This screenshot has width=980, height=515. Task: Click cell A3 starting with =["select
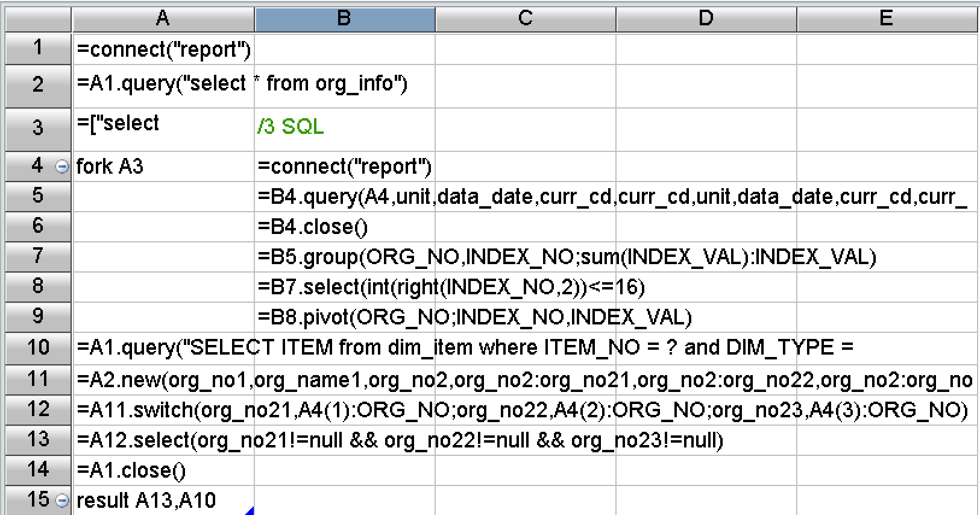tap(163, 130)
